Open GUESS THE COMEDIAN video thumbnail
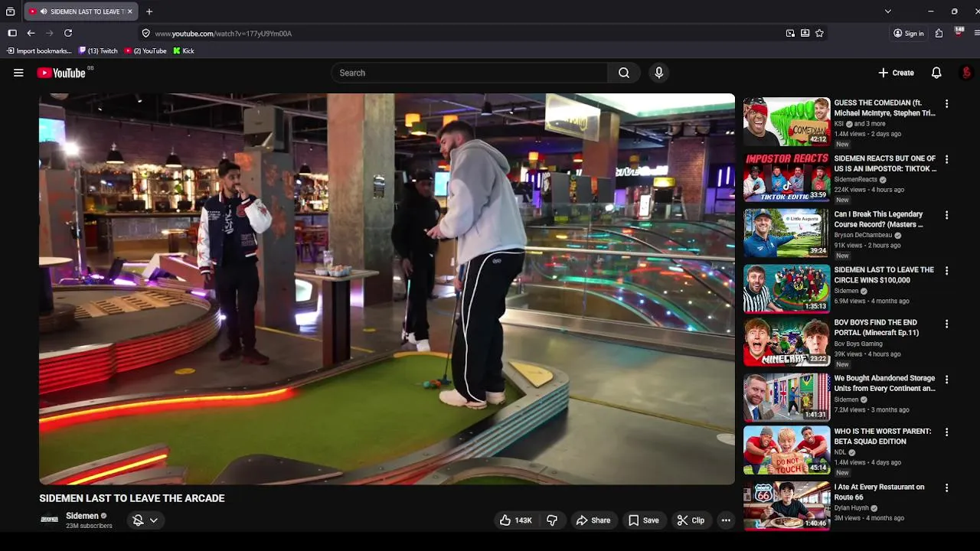The width and height of the screenshot is (980, 551). pyautogui.click(x=786, y=122)
